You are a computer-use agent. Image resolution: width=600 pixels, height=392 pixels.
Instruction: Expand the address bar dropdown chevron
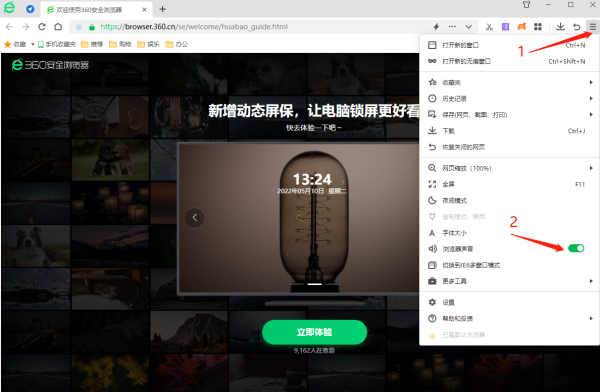click(468, 27)
